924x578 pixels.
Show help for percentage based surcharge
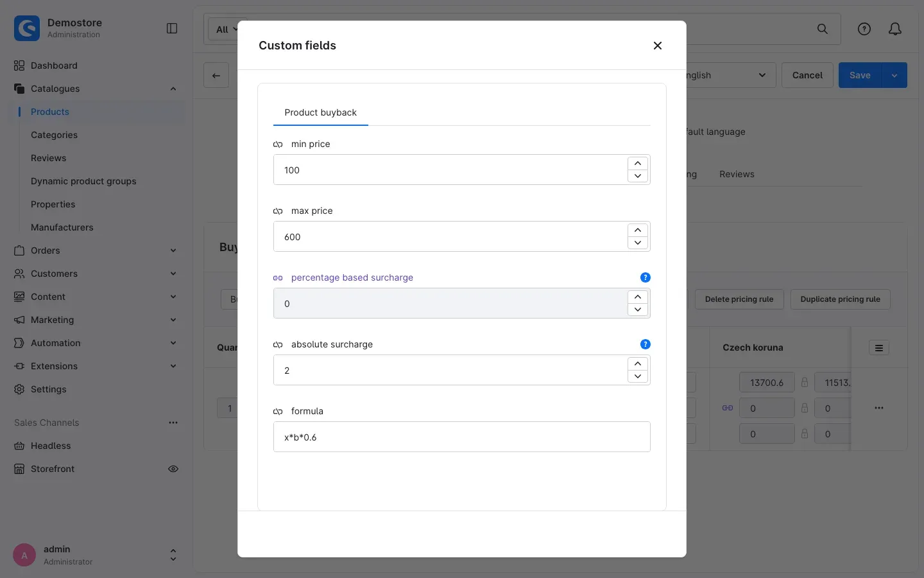pyautogui.click(x=646, y=277)
